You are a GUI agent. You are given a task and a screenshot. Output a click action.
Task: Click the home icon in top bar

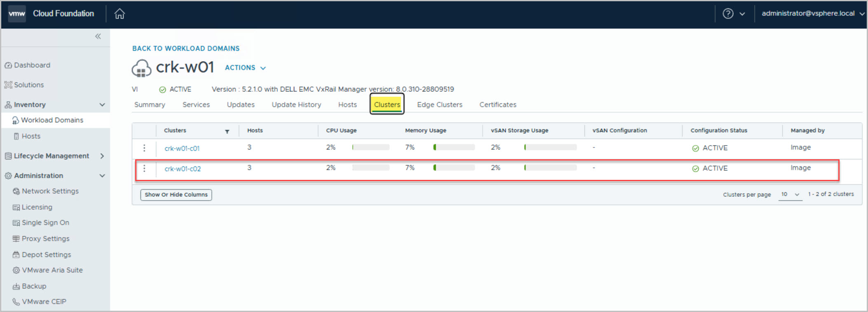(x=120, y=14)
